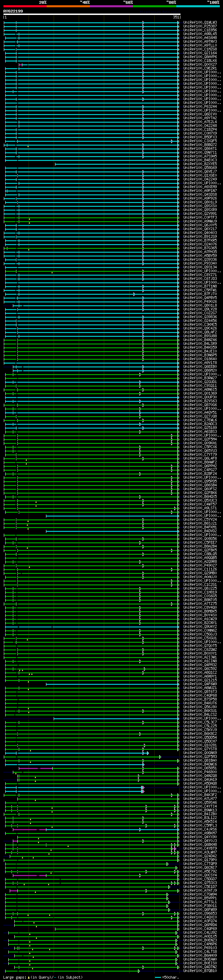Viewport: 223px width, 980px height.
Task: Click the yellow gap marker on the B8BQ72 row
Action: [28, 146]
